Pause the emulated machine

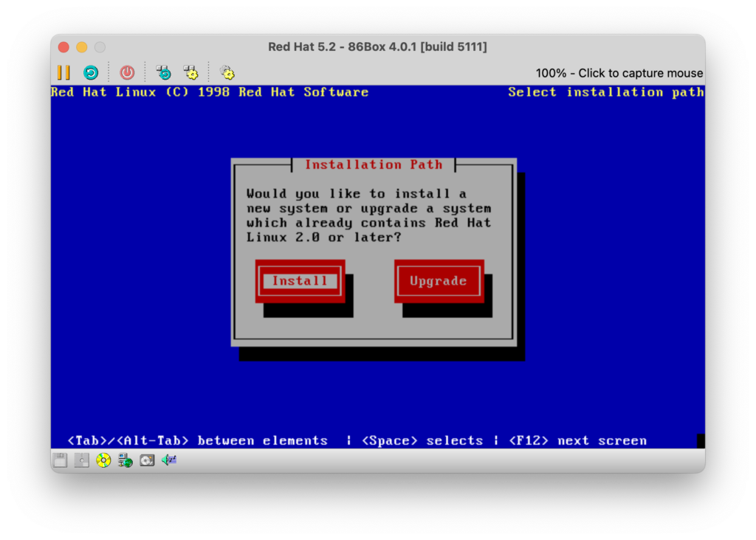[x=63, y=73]
